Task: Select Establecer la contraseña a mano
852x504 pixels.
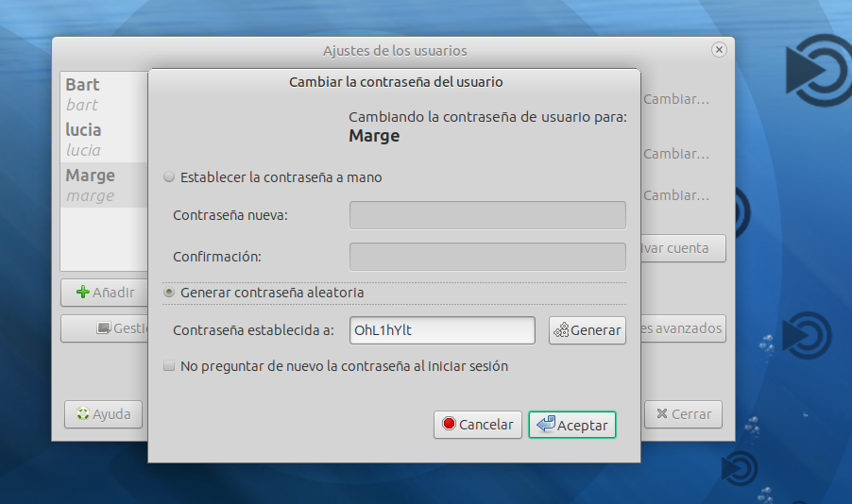Action: [170, 177]
